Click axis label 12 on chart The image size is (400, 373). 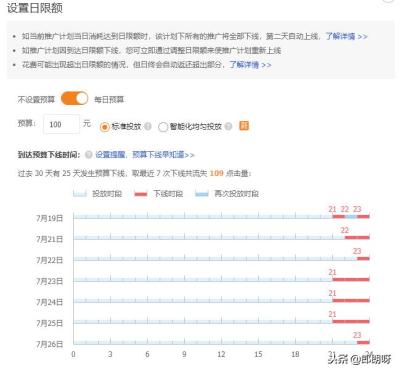point(221,354)
